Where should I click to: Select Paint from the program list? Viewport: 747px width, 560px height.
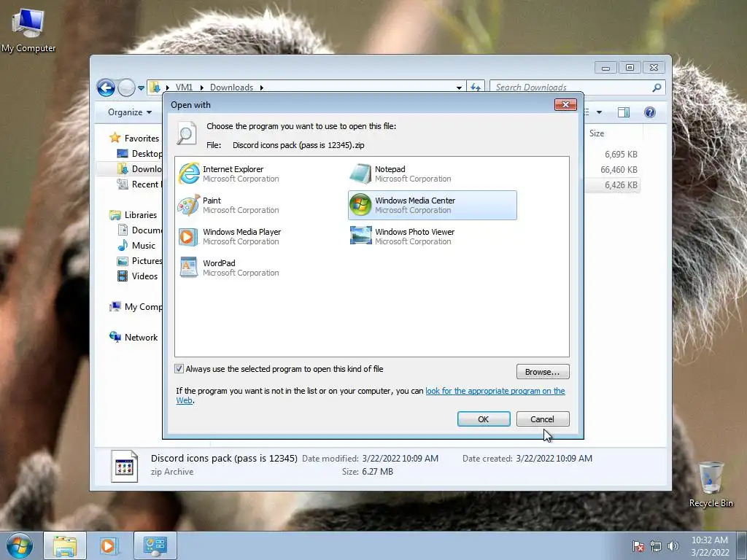(x=228, y=205)
